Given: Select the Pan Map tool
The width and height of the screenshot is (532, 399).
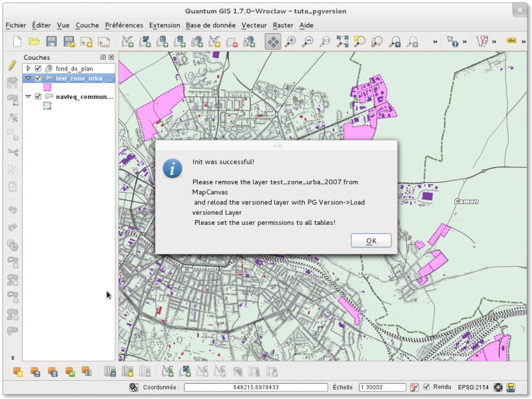Looking at the screenshot, I should tap(273, 42).
